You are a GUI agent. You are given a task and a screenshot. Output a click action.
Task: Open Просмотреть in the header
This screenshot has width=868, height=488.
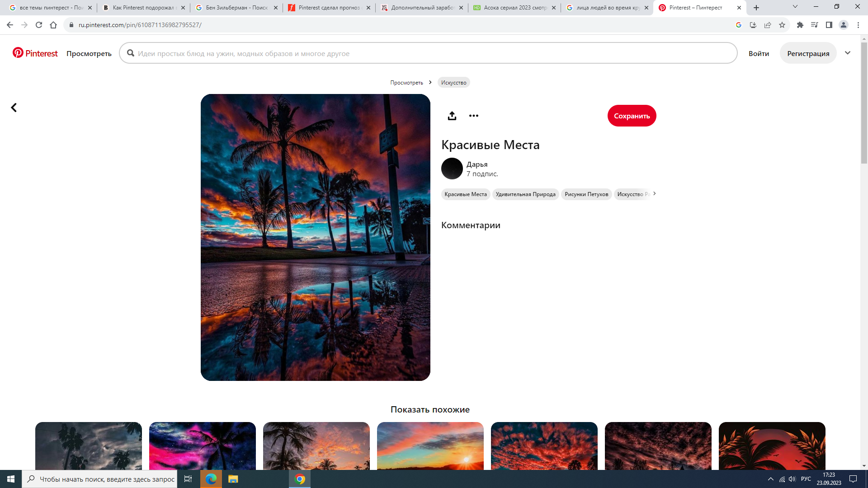(89, 53)
